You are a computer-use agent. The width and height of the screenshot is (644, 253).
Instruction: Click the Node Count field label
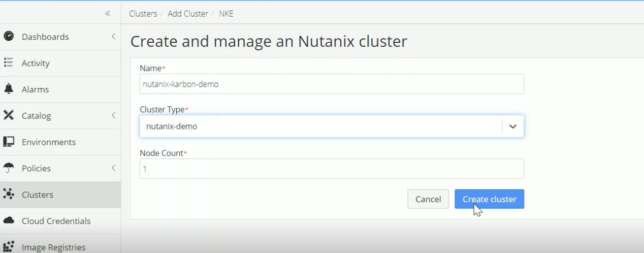point(162,153)
